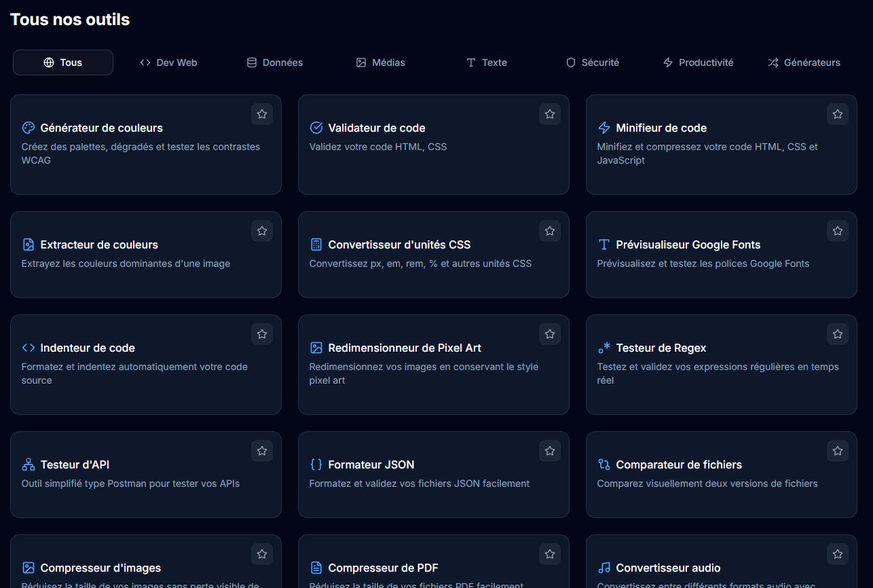Open the Médias category tab
The height and width of the screenshot is (588, 873).
point(380,62)
